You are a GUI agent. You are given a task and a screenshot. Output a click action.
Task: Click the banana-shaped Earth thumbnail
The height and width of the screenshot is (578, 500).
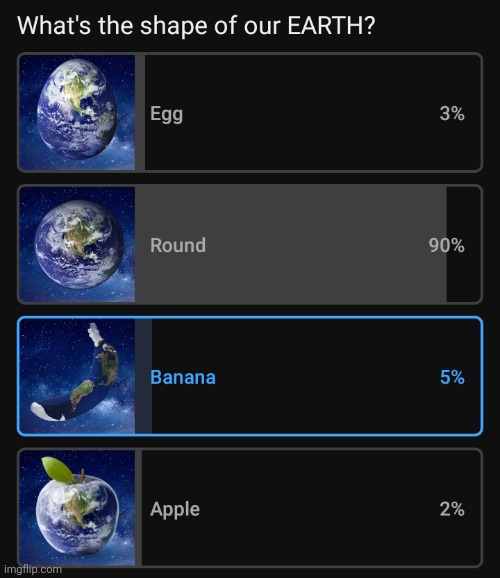pyautogui.click(x=77, y=376)
